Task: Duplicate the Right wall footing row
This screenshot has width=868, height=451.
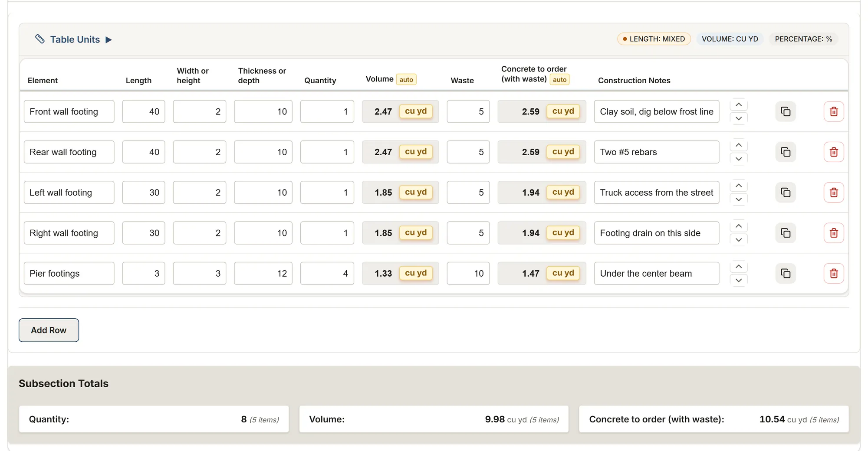Action: pos(786,233)
